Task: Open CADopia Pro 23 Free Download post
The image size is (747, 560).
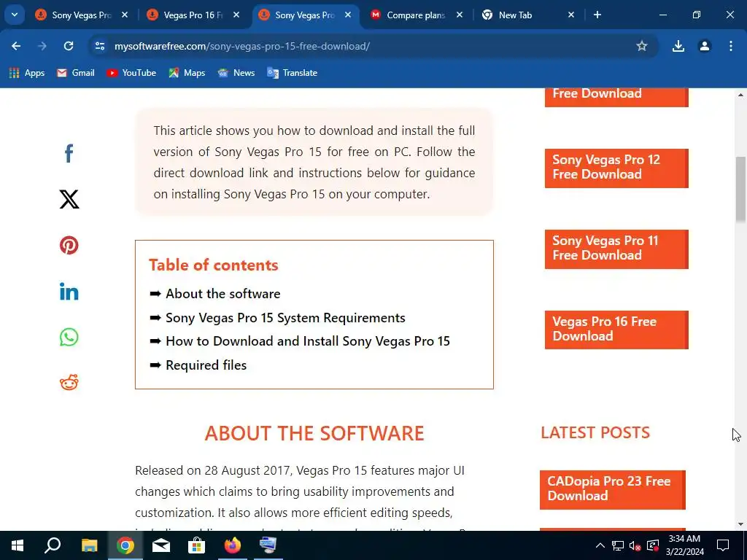Action: [613, 490]
